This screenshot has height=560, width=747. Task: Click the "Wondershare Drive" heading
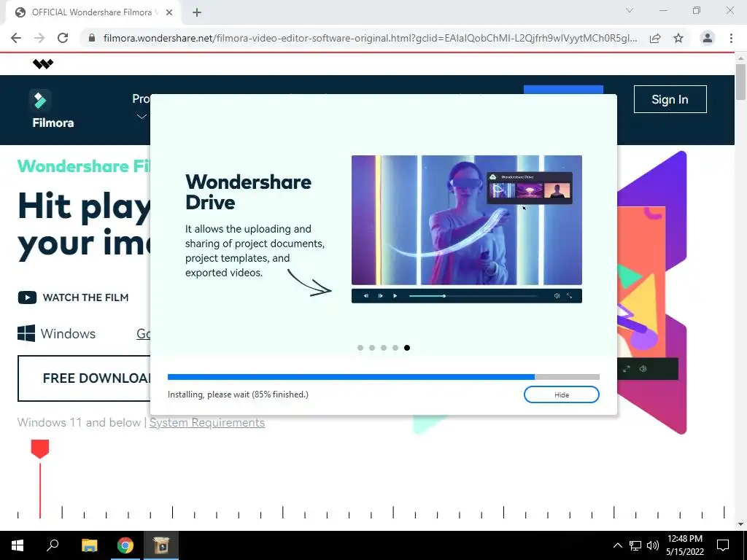click(248, 192)
